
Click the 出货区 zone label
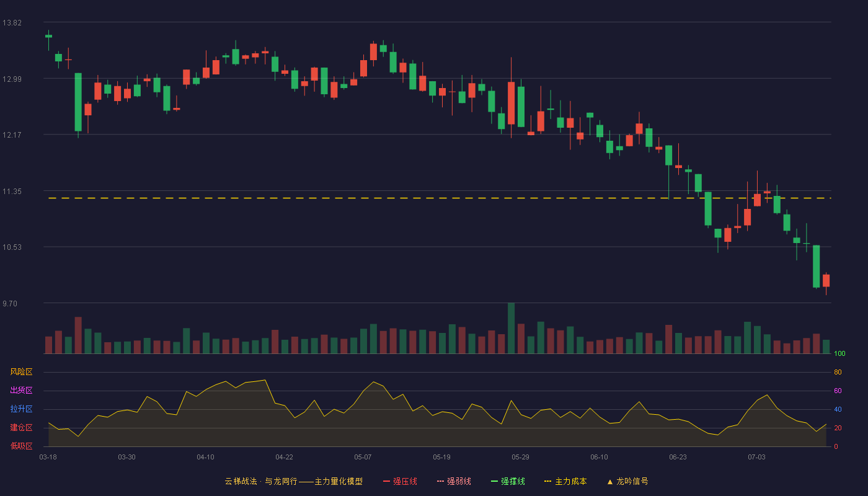(21, 391)
